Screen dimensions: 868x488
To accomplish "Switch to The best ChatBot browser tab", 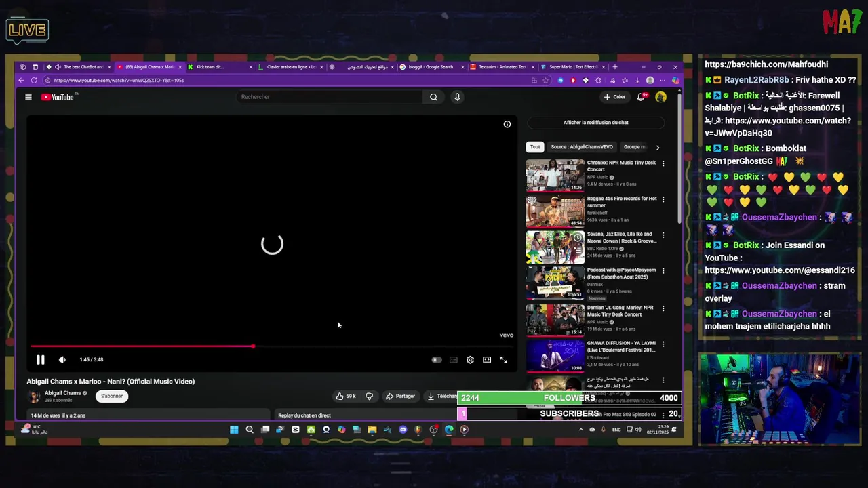I will click(78, 67).
